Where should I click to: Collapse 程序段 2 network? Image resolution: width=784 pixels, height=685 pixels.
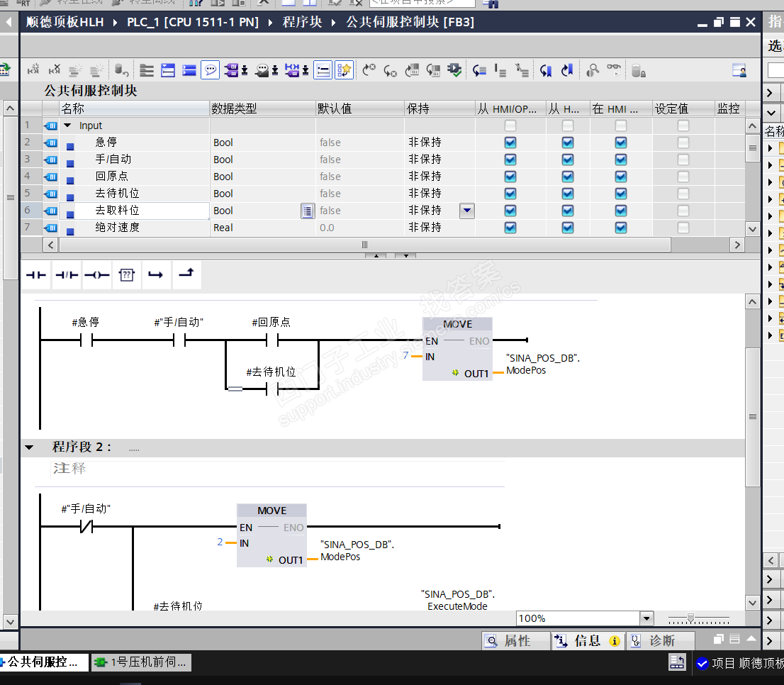pos(29,447)
